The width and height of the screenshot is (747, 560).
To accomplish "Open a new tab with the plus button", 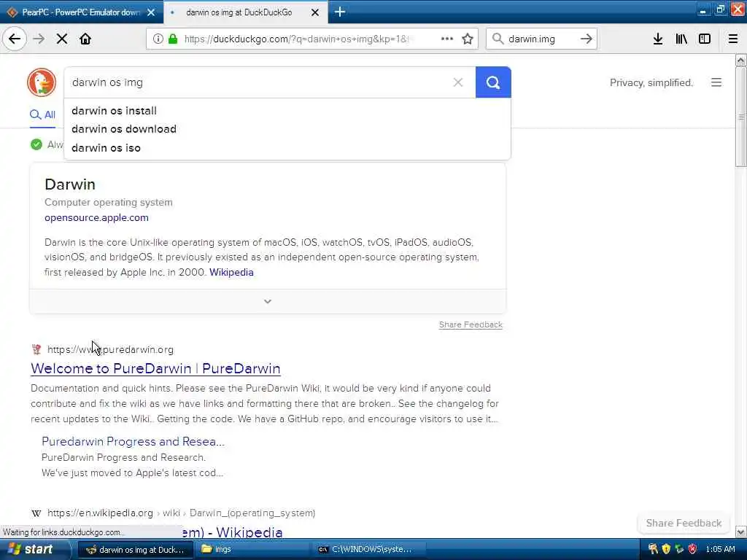I will pos(340,12).
